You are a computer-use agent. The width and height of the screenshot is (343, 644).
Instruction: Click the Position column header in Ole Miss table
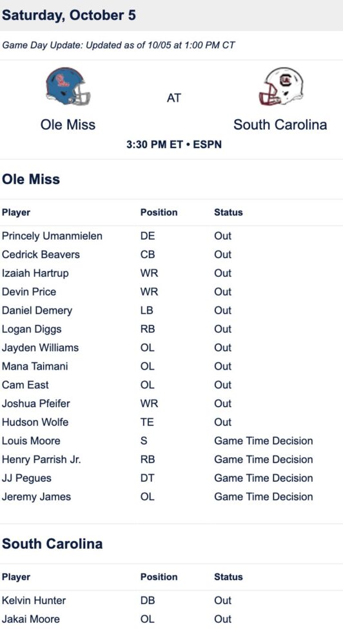pyautogui.click(x=159, y=213)
